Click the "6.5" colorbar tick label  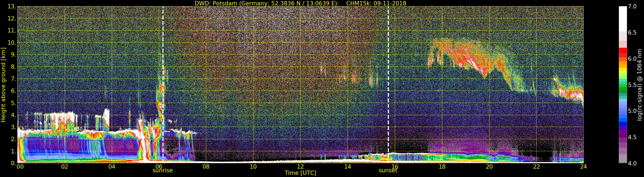tap(632, 33)
